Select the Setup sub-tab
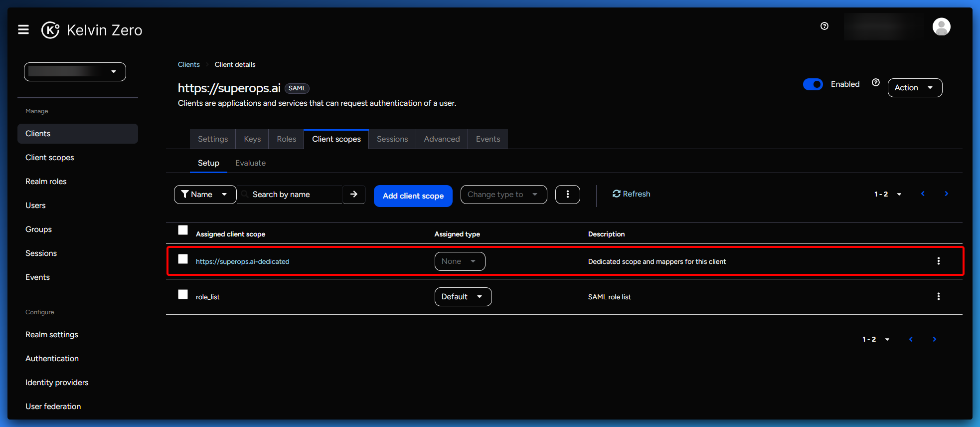 208,163
